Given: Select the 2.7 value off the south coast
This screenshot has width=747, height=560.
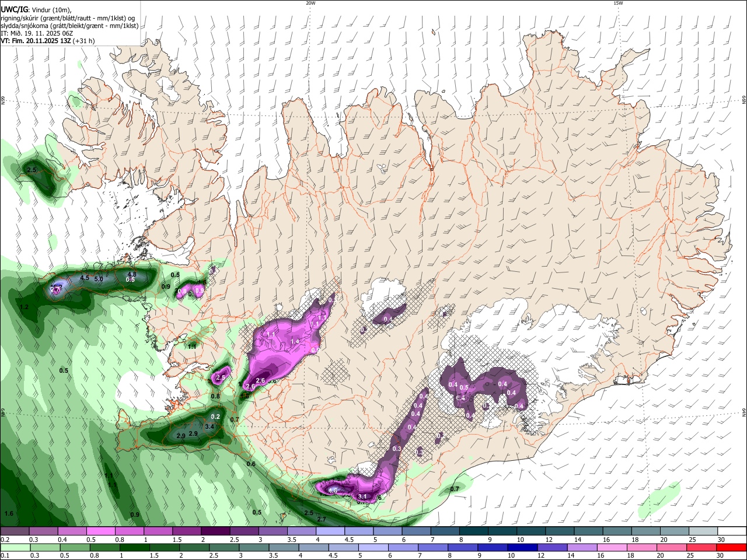Looking at the screenshot, I should point(321,519).
